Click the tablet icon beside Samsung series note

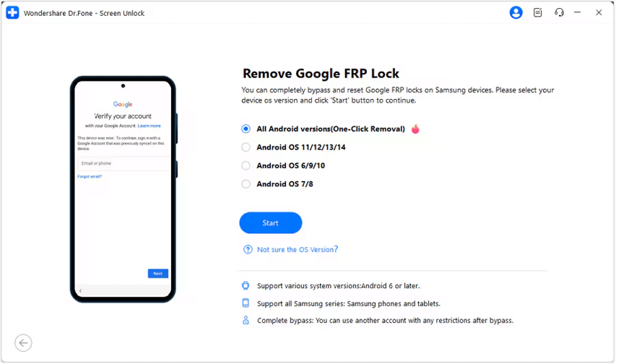(x=246, y=303)
